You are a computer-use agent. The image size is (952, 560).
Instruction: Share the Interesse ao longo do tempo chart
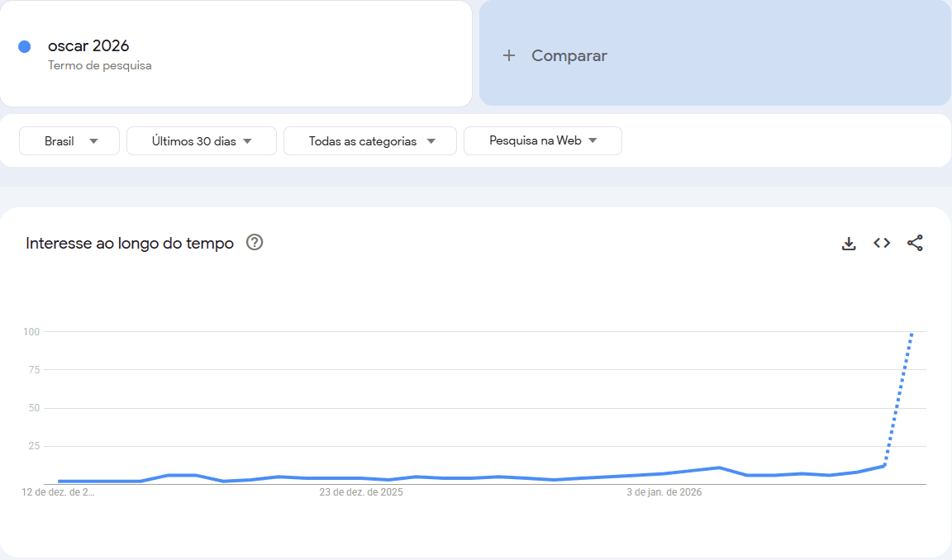pyautogui.click(x=915, y=244)
